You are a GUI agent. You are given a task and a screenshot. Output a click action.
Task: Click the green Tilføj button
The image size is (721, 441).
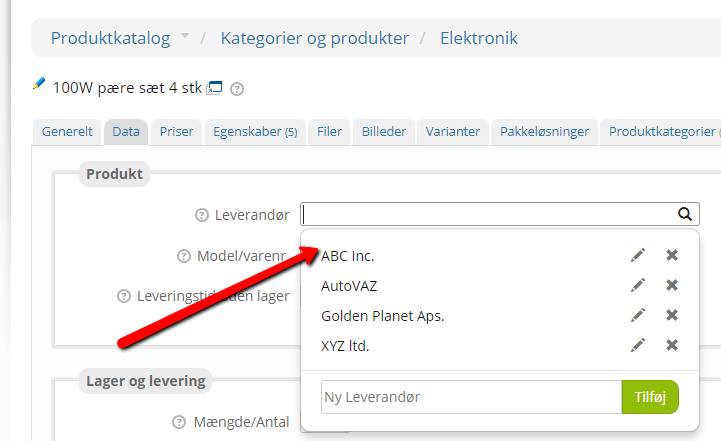pos(650,397)
